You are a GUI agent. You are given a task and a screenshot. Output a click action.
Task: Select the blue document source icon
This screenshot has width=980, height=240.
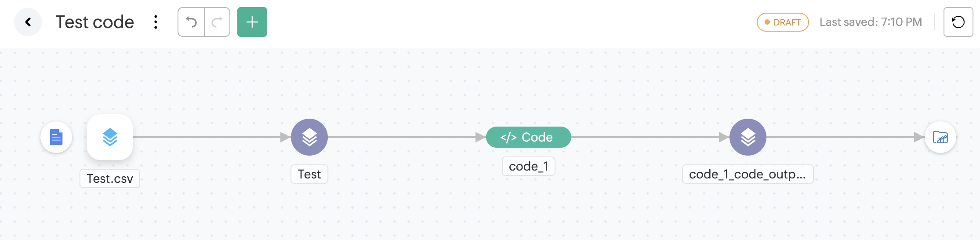tap(56, 137)
